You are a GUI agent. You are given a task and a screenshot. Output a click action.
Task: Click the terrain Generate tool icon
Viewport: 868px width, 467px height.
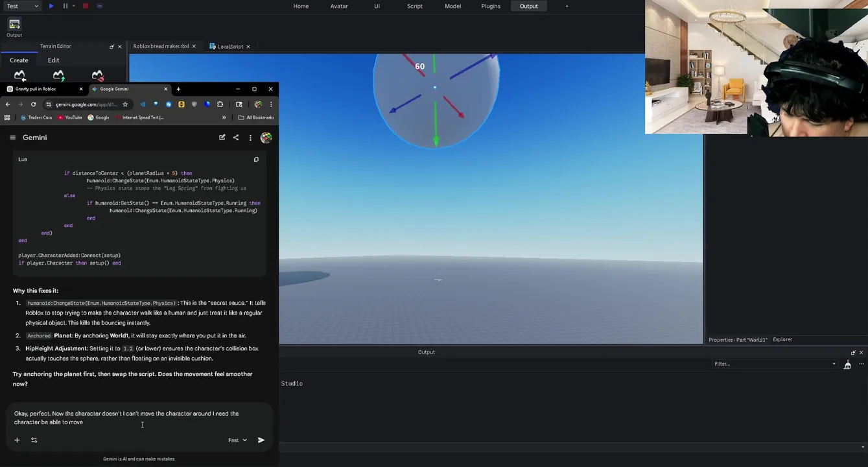58,75
